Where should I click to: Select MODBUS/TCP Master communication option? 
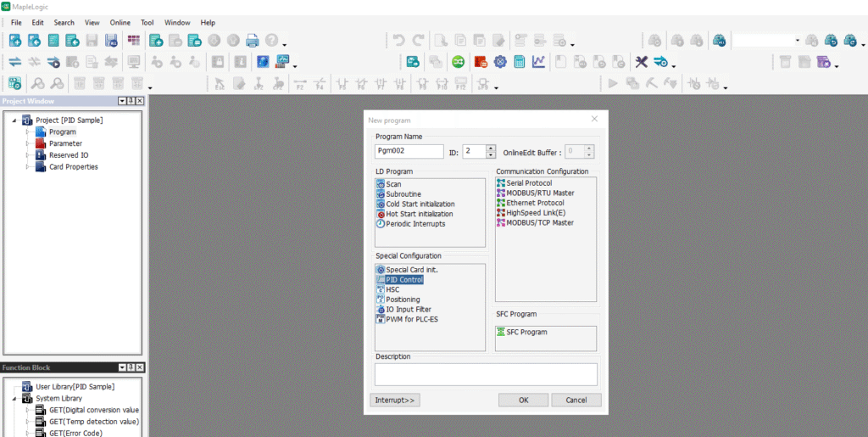click(x=540, y=222)
